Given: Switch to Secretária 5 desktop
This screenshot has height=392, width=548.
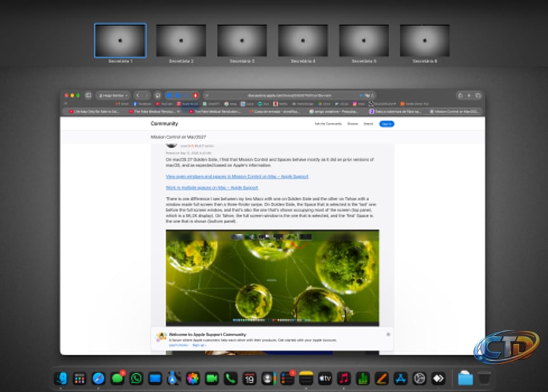Looking at the screenshot, I should (x=364, y=41).
